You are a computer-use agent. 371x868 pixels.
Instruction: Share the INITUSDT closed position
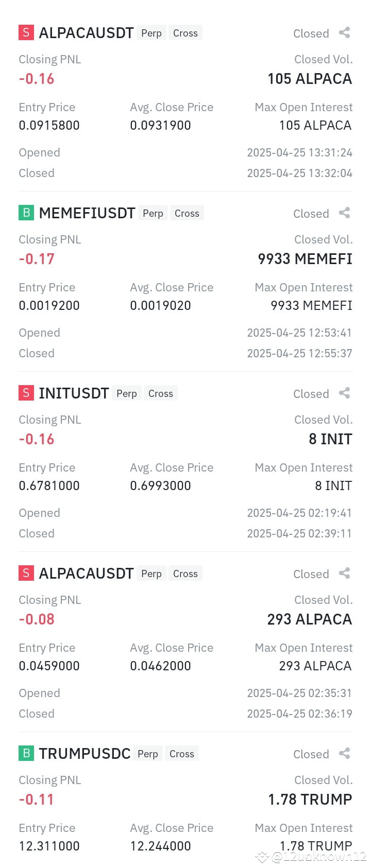pyautogui.click(x=344, y=393)
